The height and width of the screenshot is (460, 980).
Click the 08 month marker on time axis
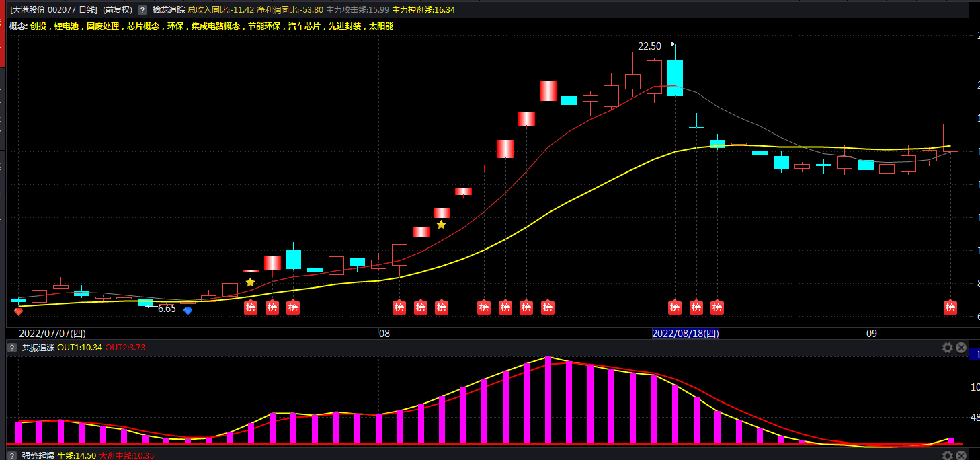coord(384,333)
